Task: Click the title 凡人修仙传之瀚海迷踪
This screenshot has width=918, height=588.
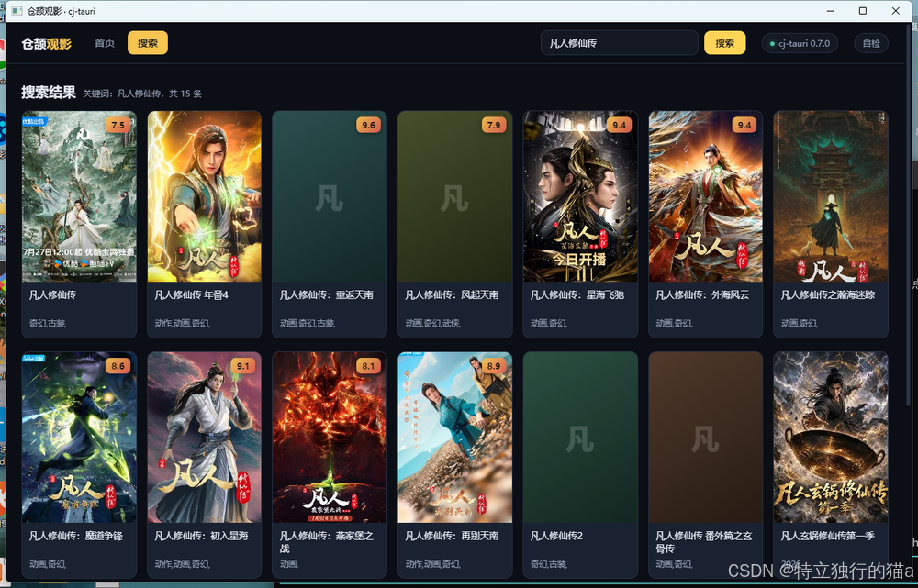Action: tap(828, 295)
